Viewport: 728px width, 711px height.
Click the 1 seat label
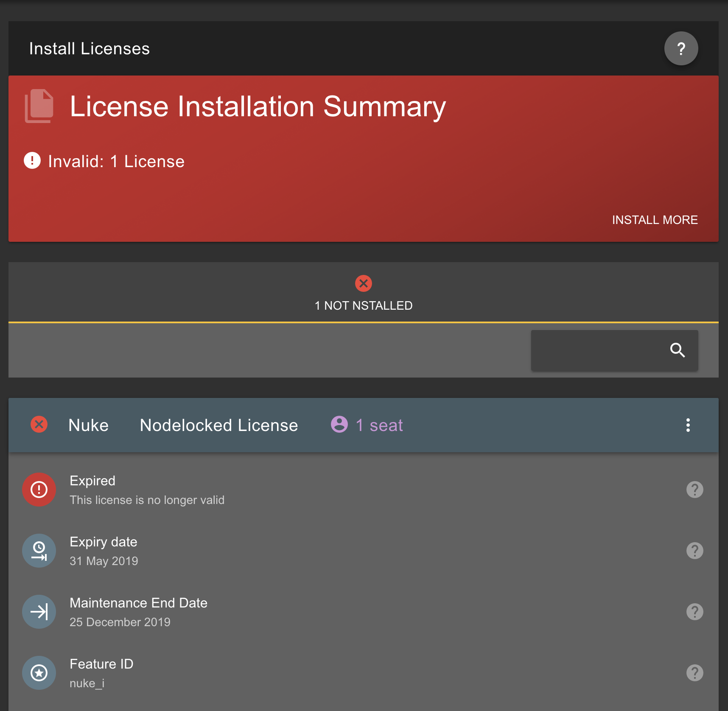(379, 425)
